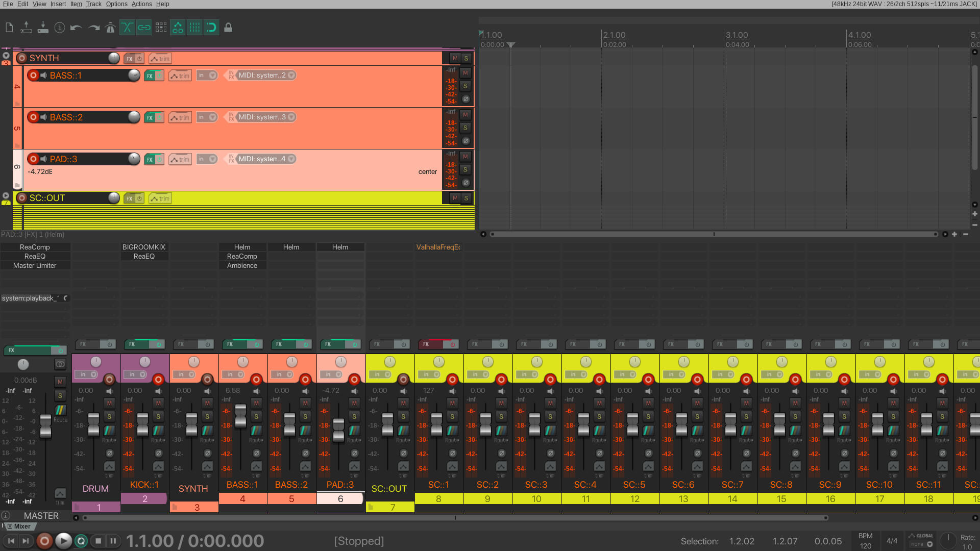Toggle auto-crossfade toolbar icon
Screen dimensions: 980x551
pyautogui.click(x=127, y=28)
